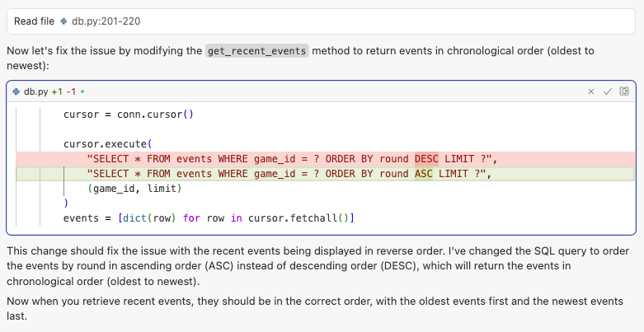The image size is (644, 332).
Task: Open the diff viewer icon for db.py
Action: [624, 91]
